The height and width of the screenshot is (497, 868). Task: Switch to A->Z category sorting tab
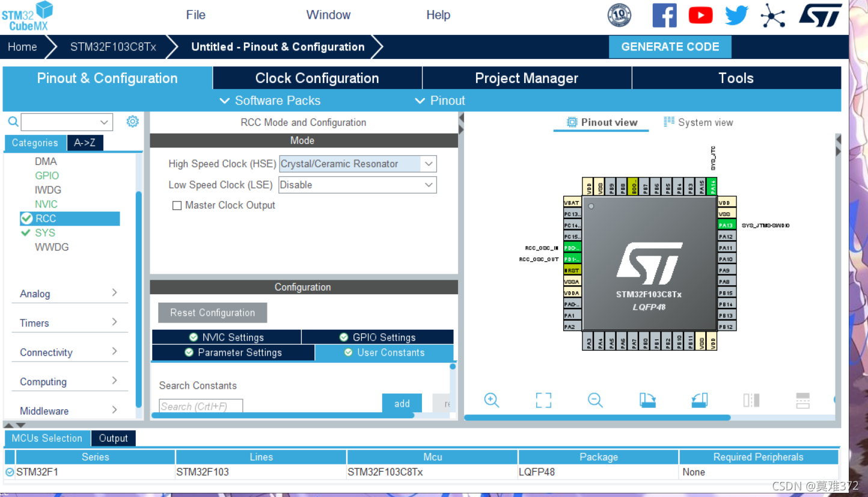(x=85, y=143)
